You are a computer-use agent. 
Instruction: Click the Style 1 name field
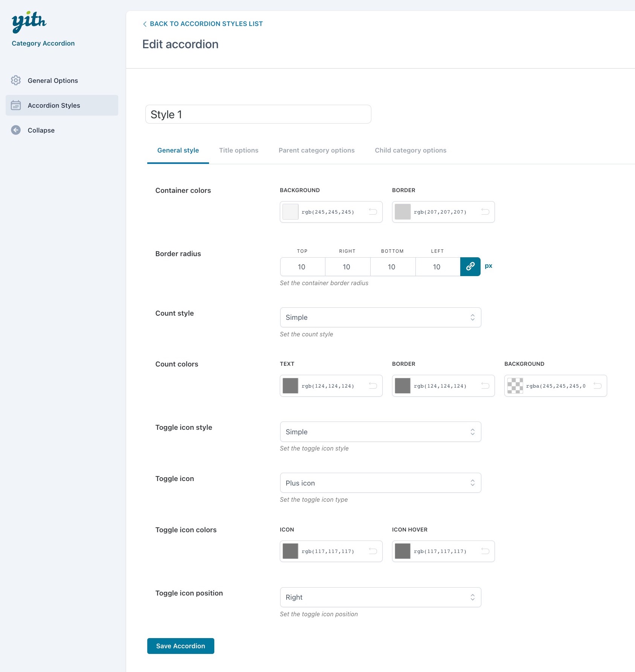(258, 114)
